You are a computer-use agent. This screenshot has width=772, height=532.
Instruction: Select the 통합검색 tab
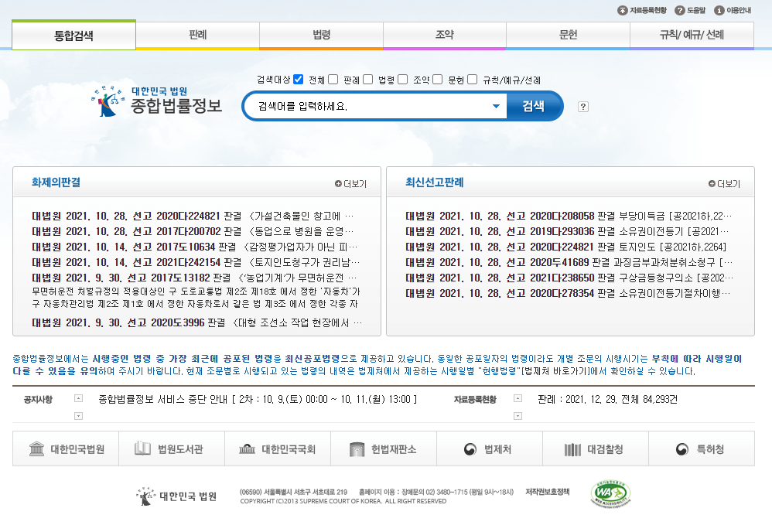click(73, 36)
